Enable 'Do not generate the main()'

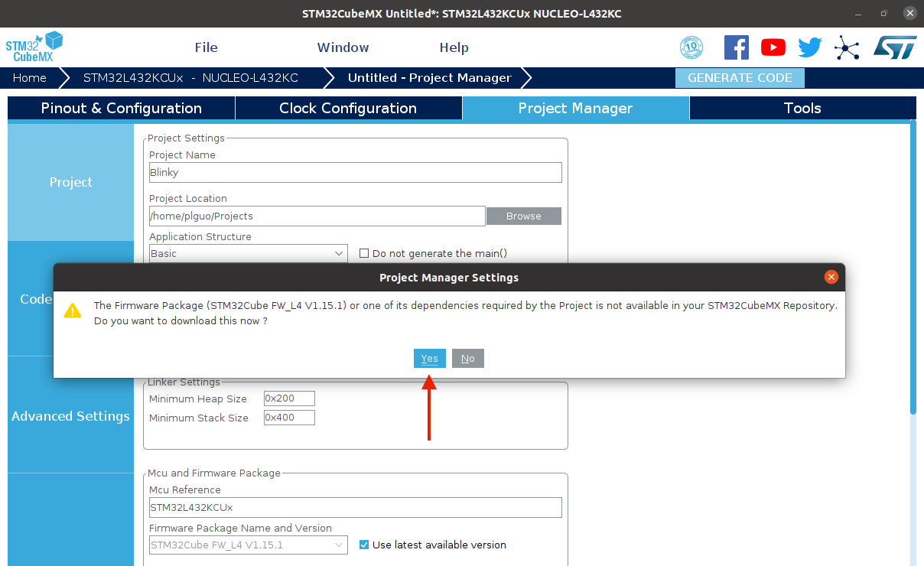pyautogui.click(x=363, y=252)
